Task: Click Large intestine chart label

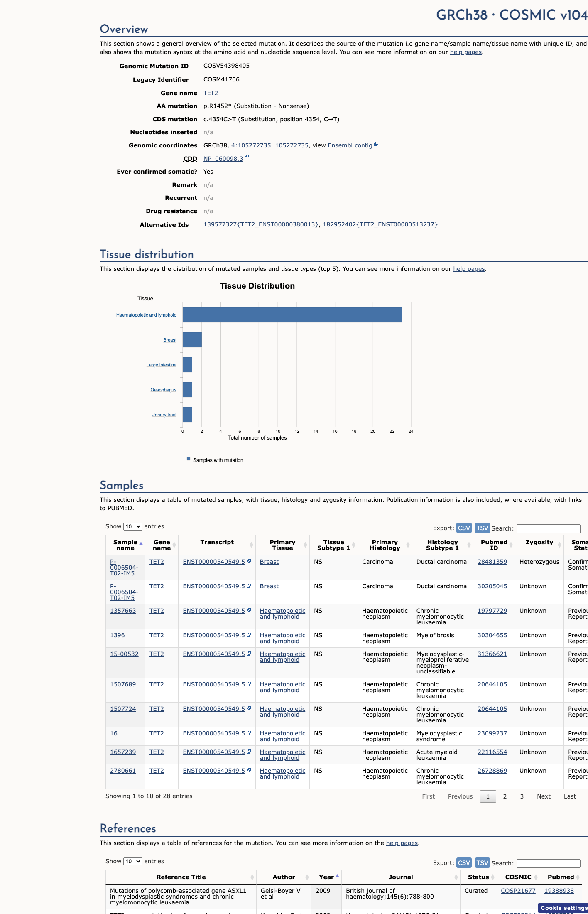Action: click(161, 365)
